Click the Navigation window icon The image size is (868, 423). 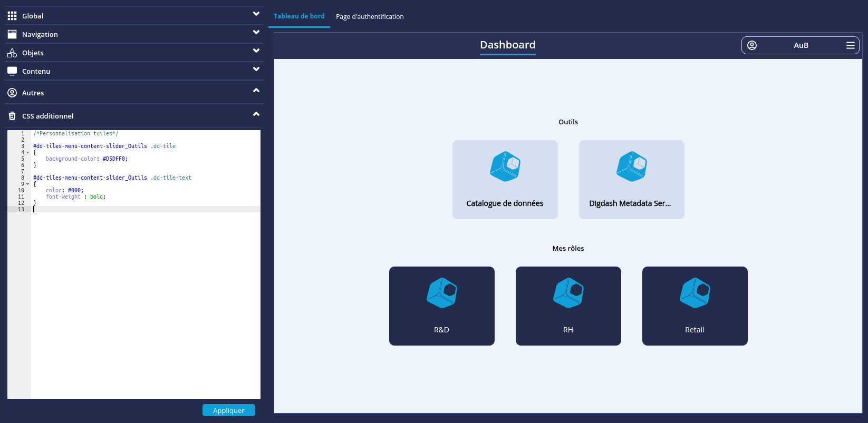pos(12,34)
